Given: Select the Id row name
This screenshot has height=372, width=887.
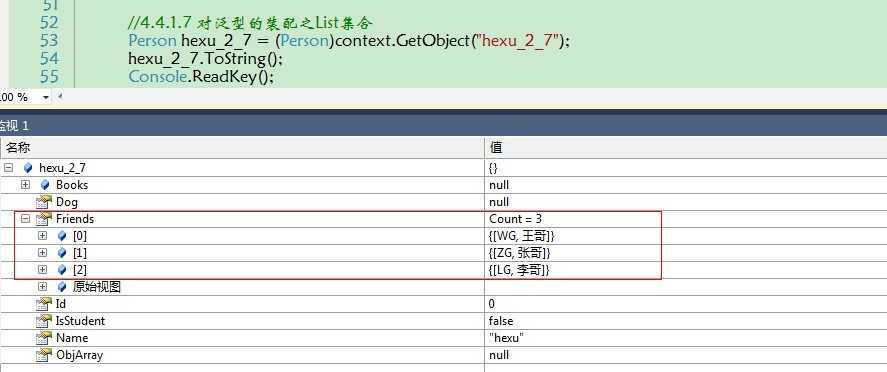Looking at the screenshot, I should [61, 304].
